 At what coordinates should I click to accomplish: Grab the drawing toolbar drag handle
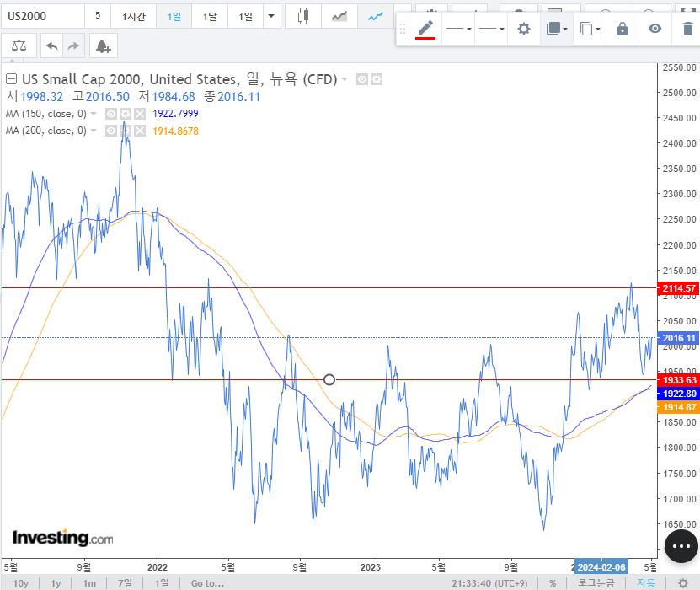click(x=403, y=29)
